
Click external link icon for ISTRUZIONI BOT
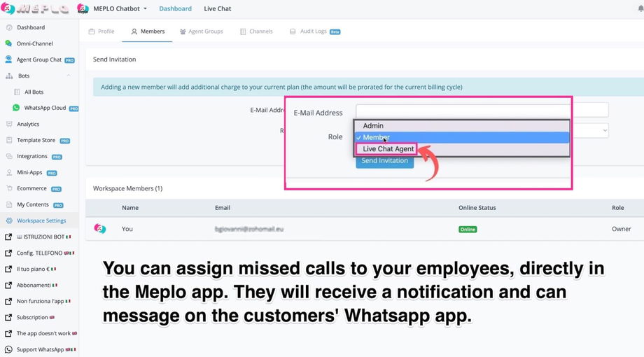tap(8, 237)
